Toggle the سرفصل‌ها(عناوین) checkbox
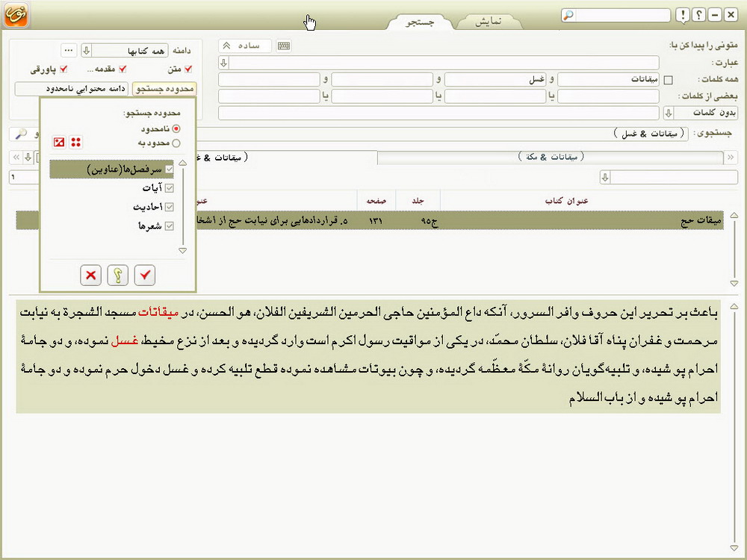Image resolution: width=747 pixels, height=560 pixels. pos(169,169)
